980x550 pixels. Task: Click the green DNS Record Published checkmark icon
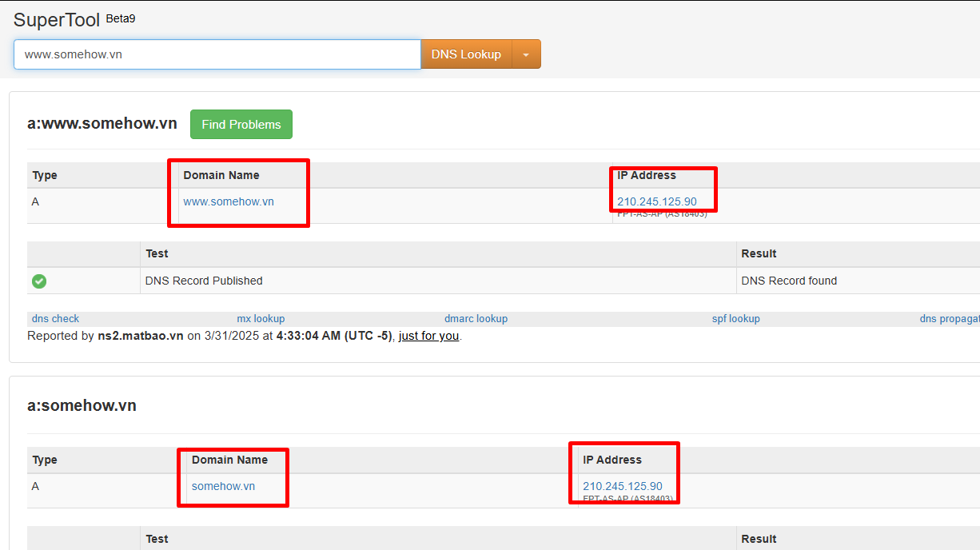pos(39,281)
